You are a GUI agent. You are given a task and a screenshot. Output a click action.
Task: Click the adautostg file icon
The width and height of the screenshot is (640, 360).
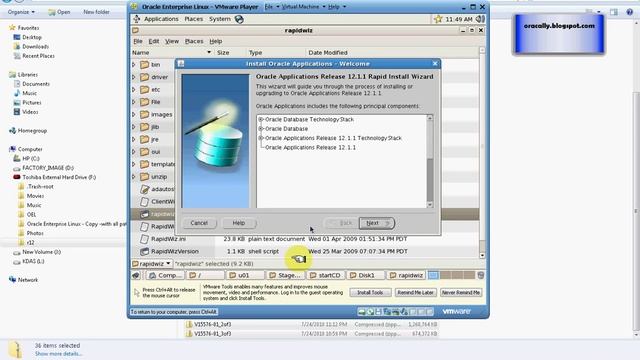coord(144,189)
